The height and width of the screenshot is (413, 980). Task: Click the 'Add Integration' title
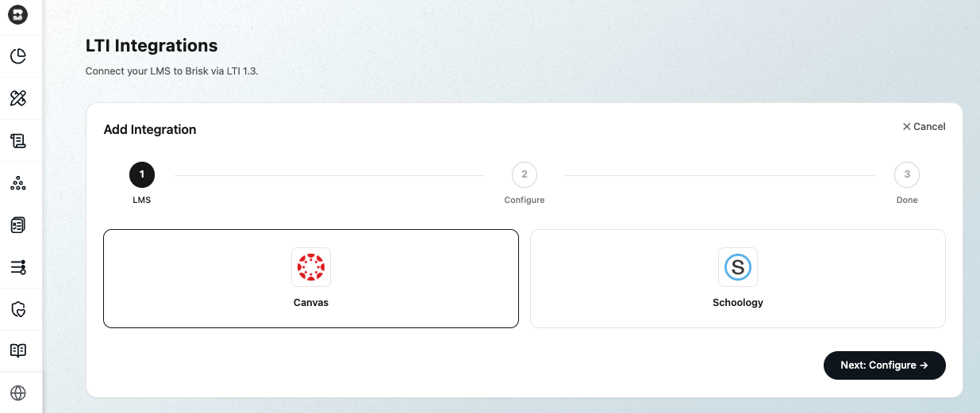150,129
